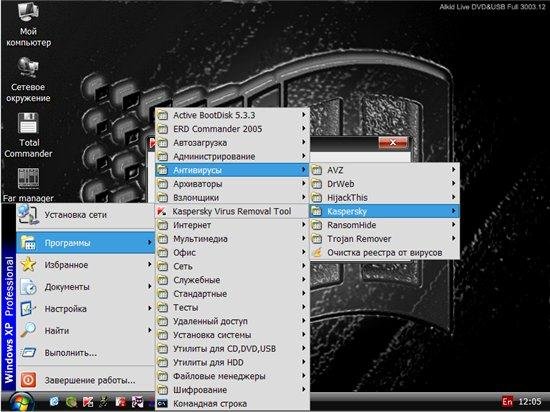Click the red Kaspersky quick launch icon
This screenshot has height=412, width=550.
[88, 402]
